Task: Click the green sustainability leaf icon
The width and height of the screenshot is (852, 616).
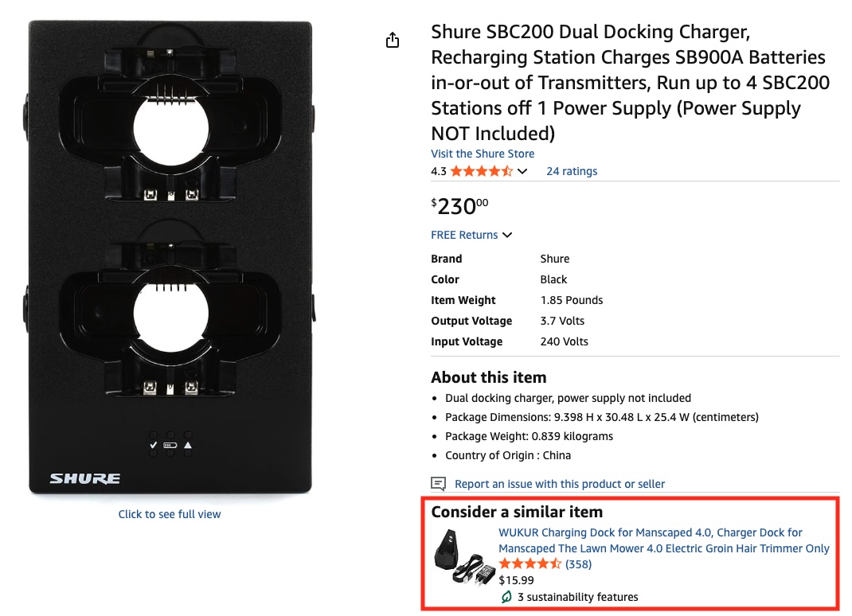Action: coord(506,597)
